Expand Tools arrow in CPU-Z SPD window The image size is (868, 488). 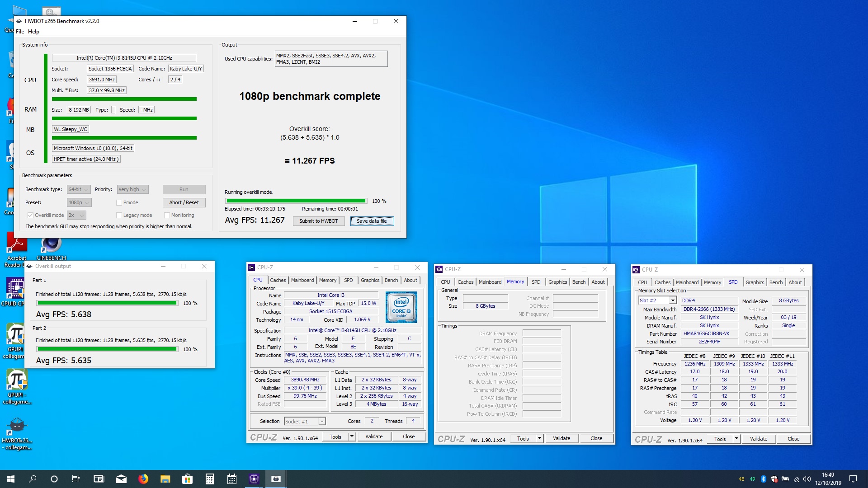click(x=736, y=439)
